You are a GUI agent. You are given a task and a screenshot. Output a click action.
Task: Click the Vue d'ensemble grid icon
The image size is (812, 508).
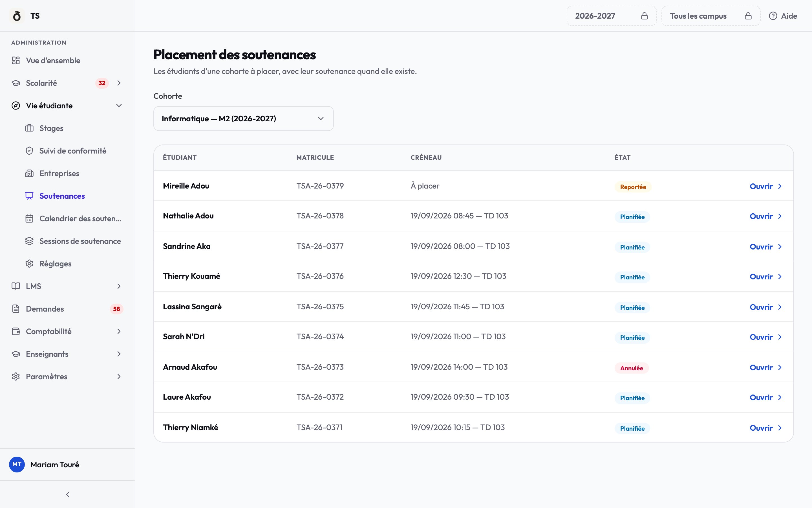click(16, 60)
